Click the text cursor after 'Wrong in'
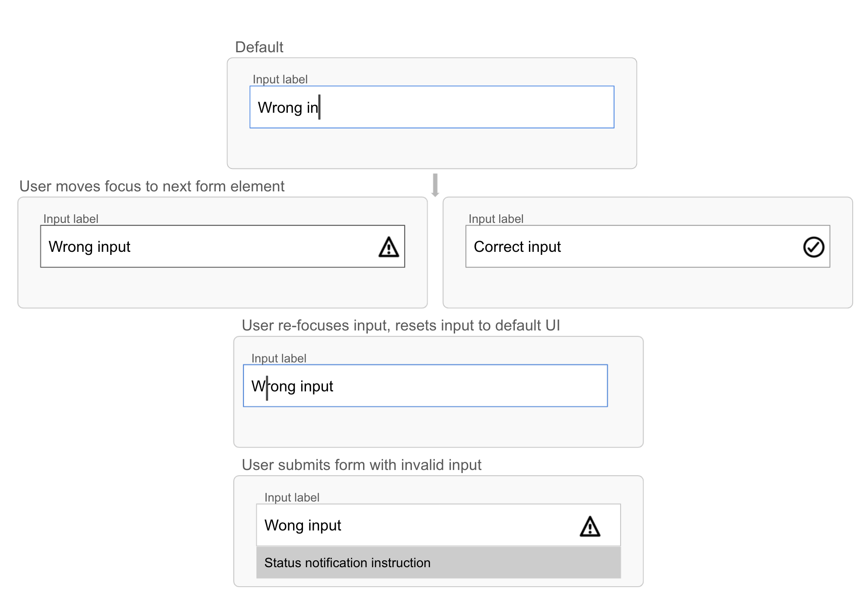Screen dimensions: 867x616 click(x=319, y=107)
